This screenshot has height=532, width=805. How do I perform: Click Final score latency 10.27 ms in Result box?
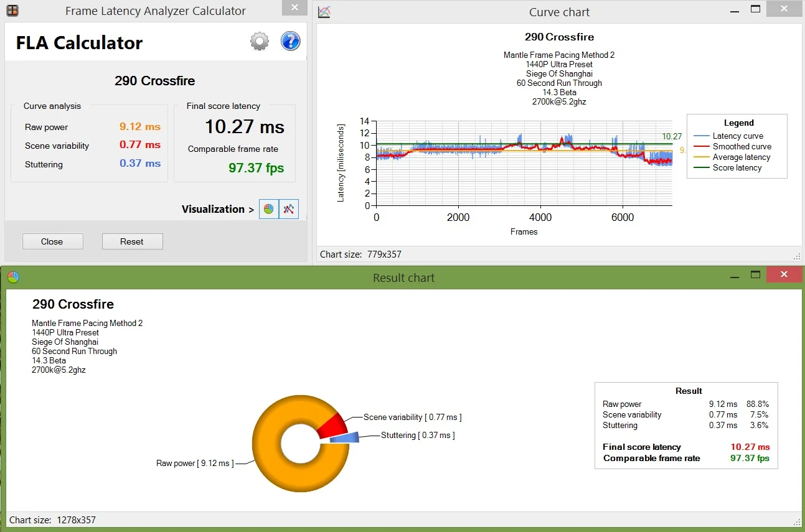point(686,447)
